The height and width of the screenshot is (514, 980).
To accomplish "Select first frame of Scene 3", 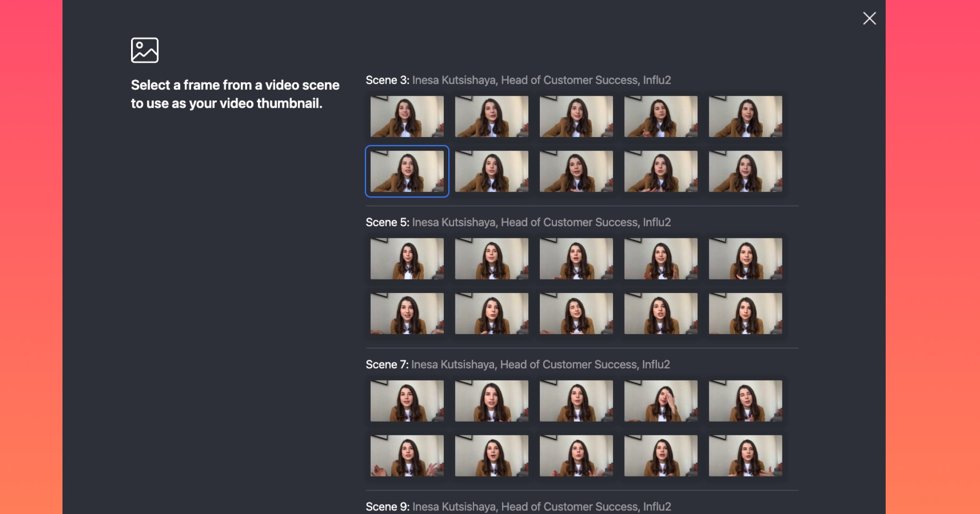I will point(407,116).
